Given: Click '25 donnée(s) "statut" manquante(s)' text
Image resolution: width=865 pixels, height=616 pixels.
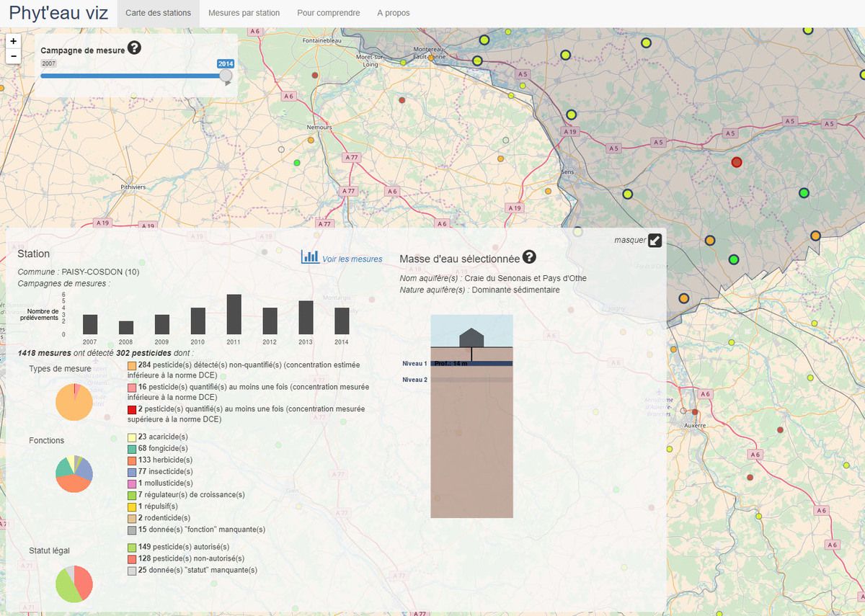Looking at the screenshot, I should pos(198,570).
